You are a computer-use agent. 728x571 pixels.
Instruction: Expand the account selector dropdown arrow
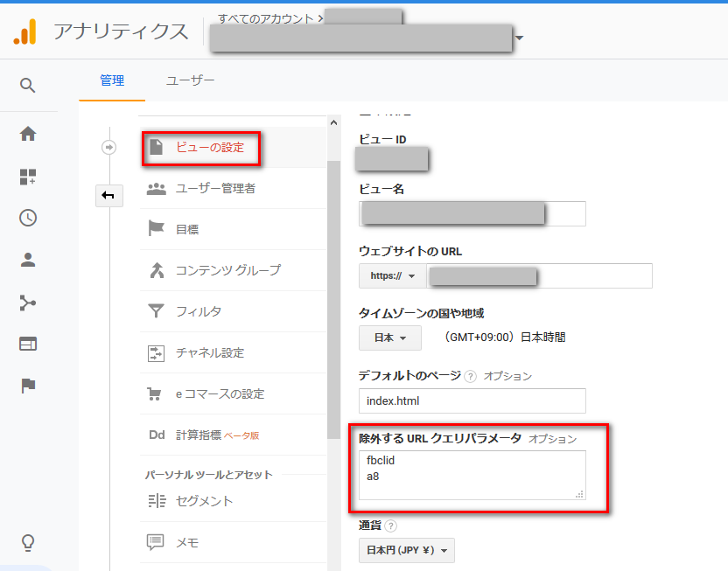(520, 38)
